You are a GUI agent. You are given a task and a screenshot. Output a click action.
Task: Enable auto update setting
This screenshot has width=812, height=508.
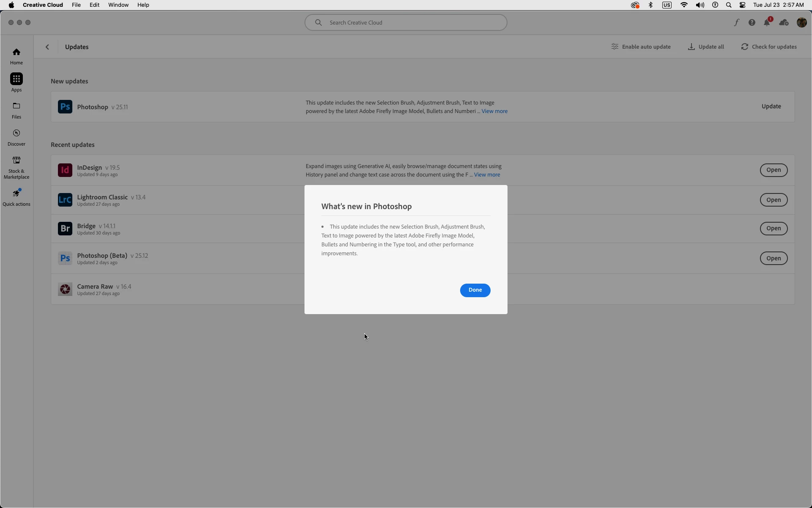point(641,47)
